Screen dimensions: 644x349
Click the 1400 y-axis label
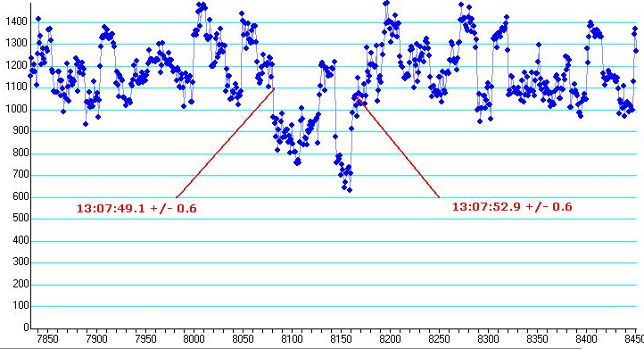(x=16, y=21)
